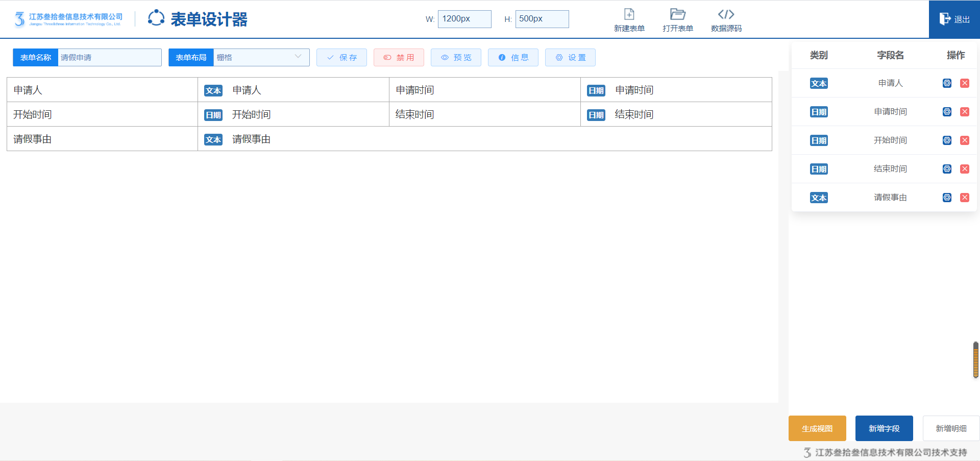Image resolution: width=980 pixels, height=461 pixels.
Task: Open settings icon for 开始时间 field row
Action: (x=947, y=140)
